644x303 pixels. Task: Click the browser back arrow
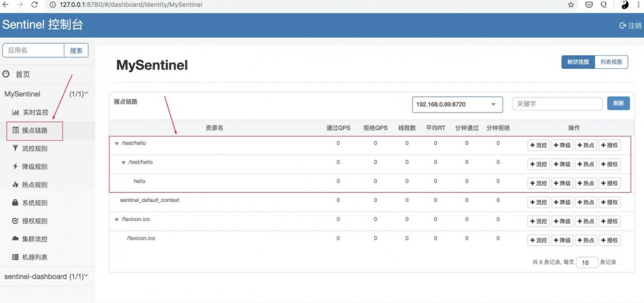click(5, 5)
